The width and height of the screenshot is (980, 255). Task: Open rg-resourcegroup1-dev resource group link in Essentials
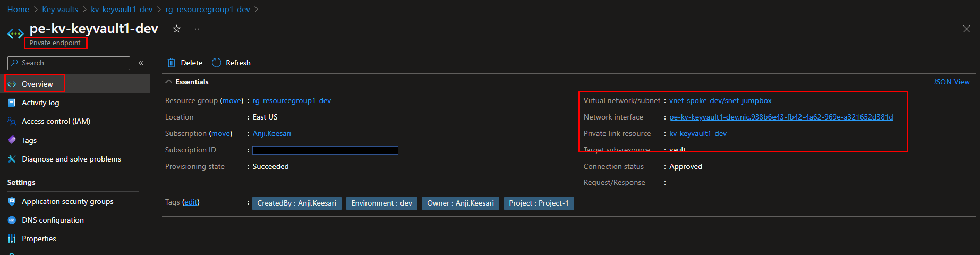[292, 100]
